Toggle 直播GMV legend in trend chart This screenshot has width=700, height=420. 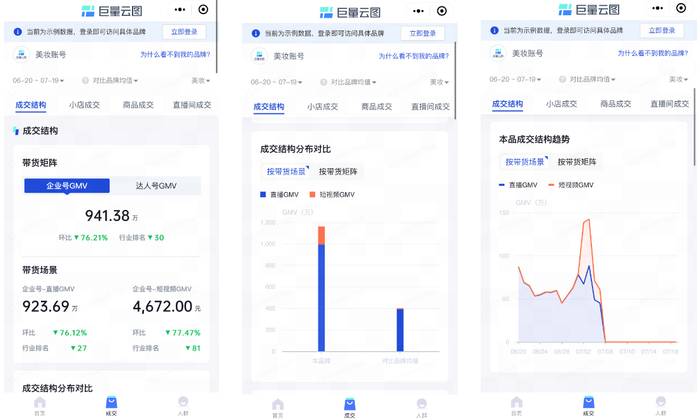tap(518, 185)
